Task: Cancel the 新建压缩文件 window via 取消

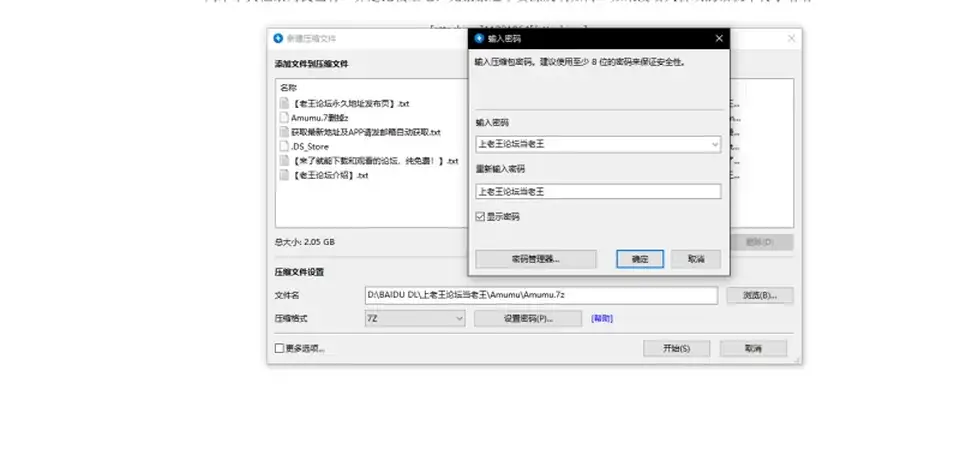Action: 753,349
